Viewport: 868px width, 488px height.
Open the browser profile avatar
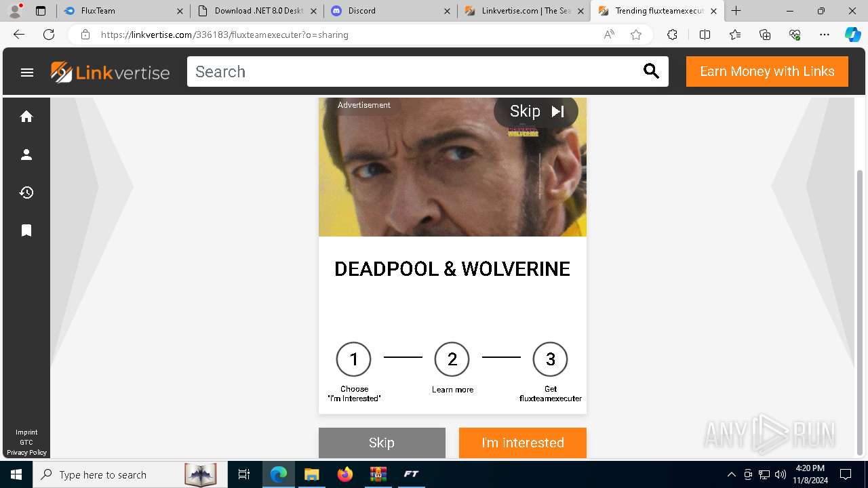point(15,11)
